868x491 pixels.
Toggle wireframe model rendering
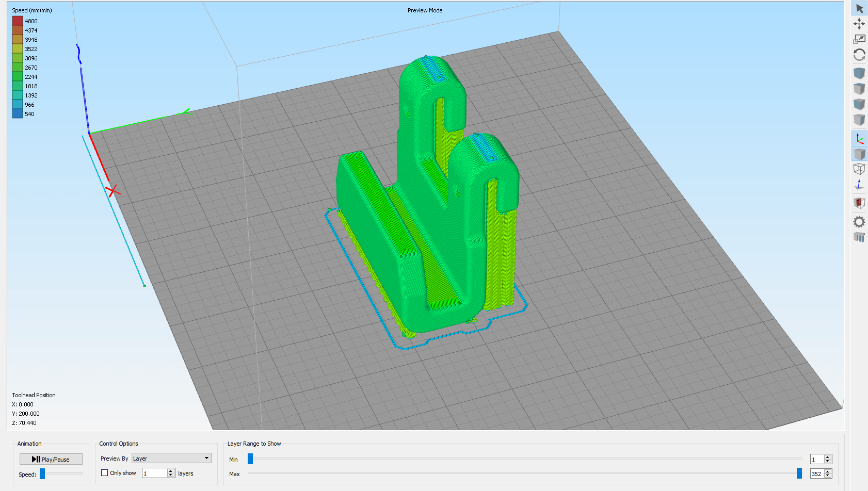(859, 169)
